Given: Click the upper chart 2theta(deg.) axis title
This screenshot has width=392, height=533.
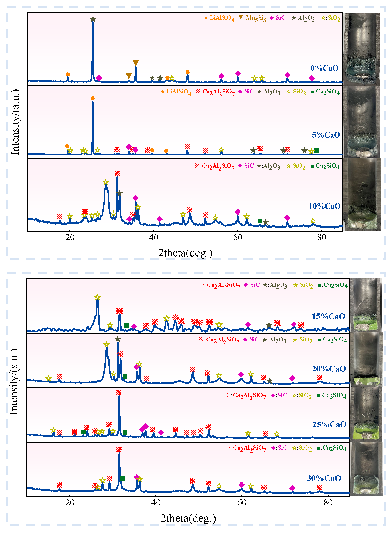Looking at the screenshot, I should [185, 253].
